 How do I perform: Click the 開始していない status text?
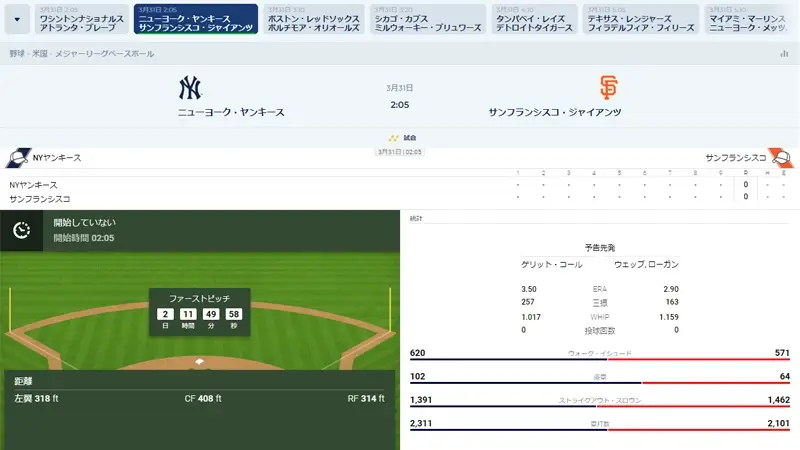click(x=85, y=222)
